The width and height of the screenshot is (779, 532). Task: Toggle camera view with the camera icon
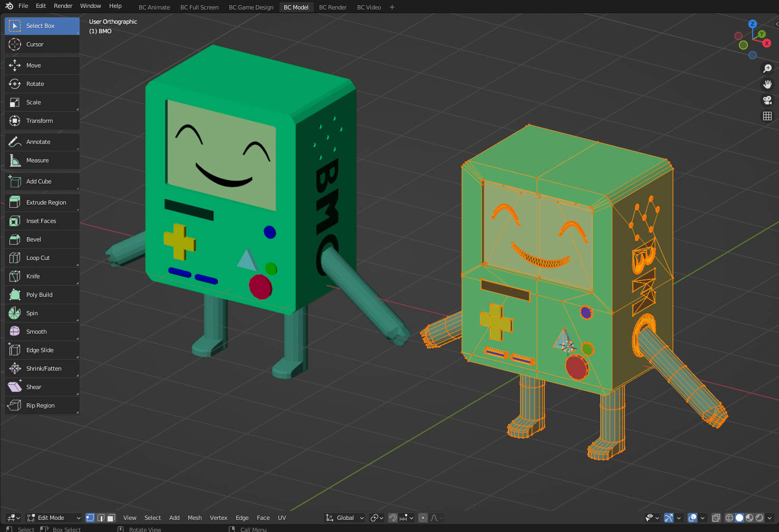(x=767, y=100)
